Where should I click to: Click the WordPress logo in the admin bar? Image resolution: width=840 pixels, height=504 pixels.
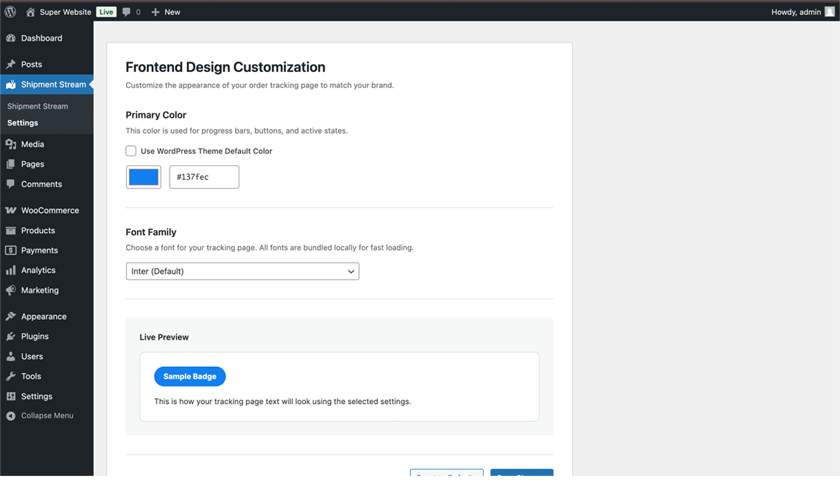10,11
